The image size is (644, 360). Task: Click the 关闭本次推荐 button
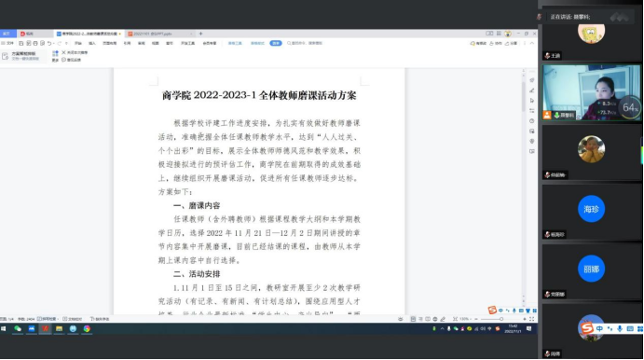tap(75, 52)
